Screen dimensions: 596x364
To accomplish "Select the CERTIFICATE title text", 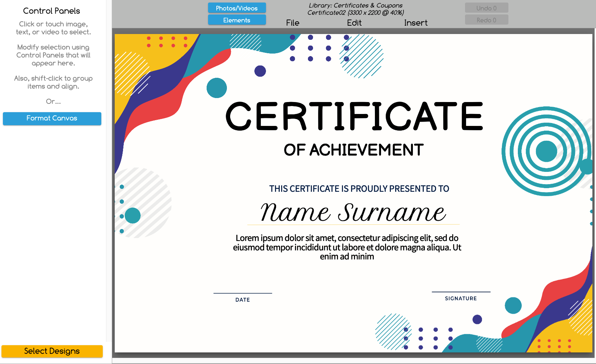I will [354, 117].
